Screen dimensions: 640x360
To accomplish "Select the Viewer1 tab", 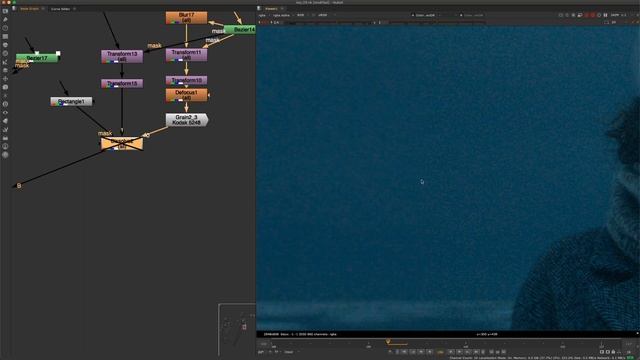I will [271, 9].
